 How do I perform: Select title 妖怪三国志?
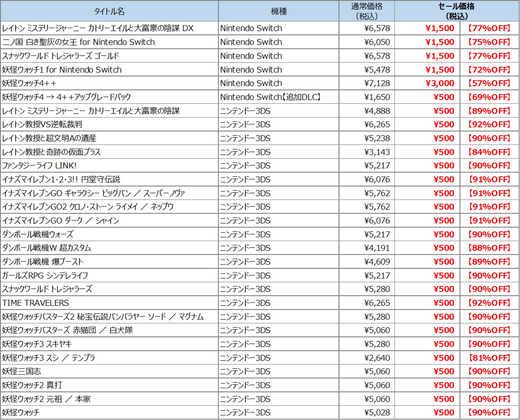(x=21, y=371)
